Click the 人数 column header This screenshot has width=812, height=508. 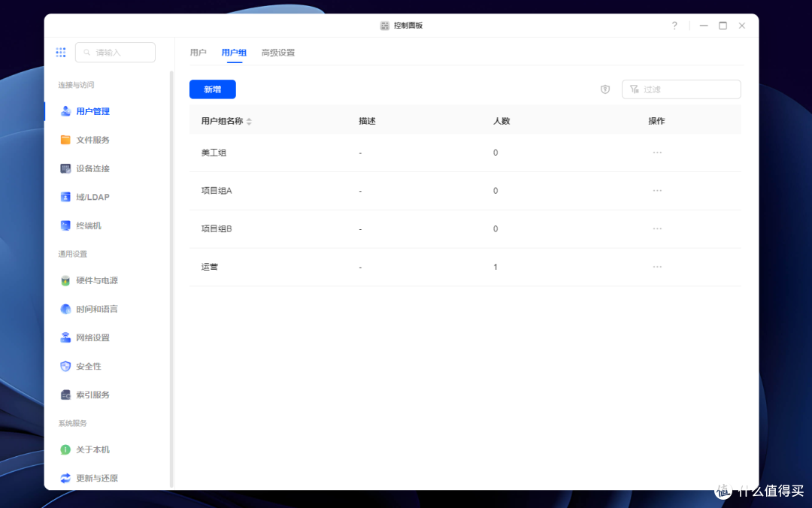pos(501,121)
